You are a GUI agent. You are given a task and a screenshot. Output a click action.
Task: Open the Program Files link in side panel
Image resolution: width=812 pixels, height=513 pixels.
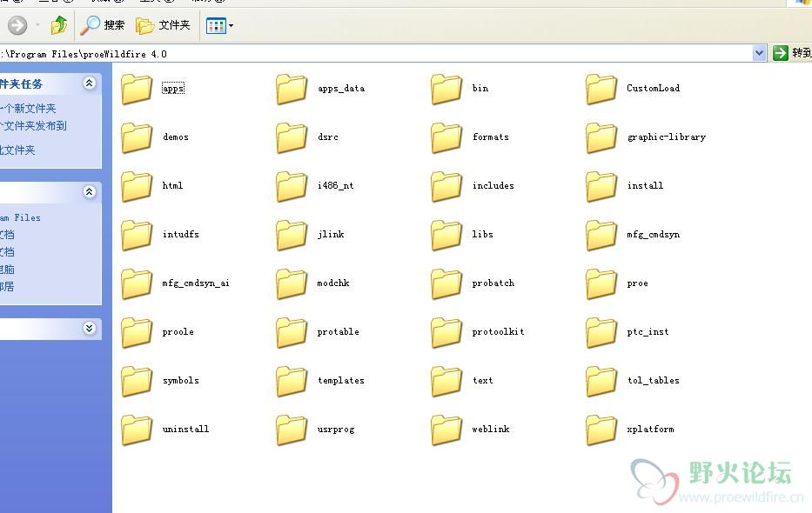(20, 217)
